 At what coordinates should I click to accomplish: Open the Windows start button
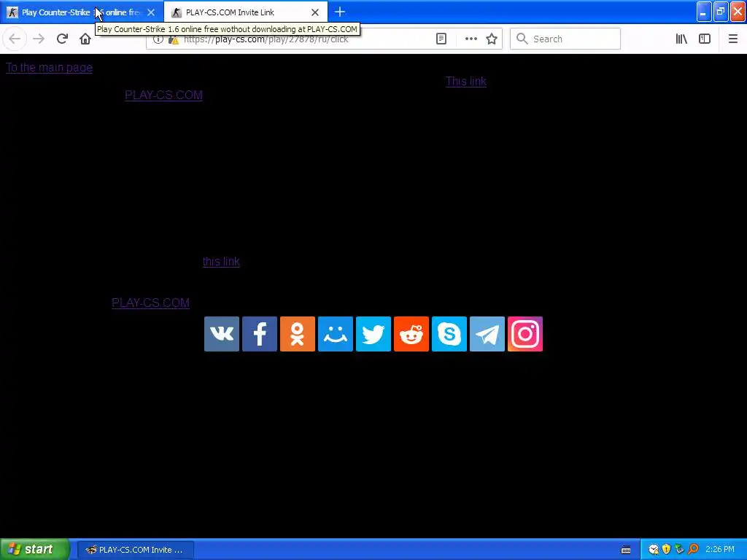pyautogui.click(x=34, y=550)
